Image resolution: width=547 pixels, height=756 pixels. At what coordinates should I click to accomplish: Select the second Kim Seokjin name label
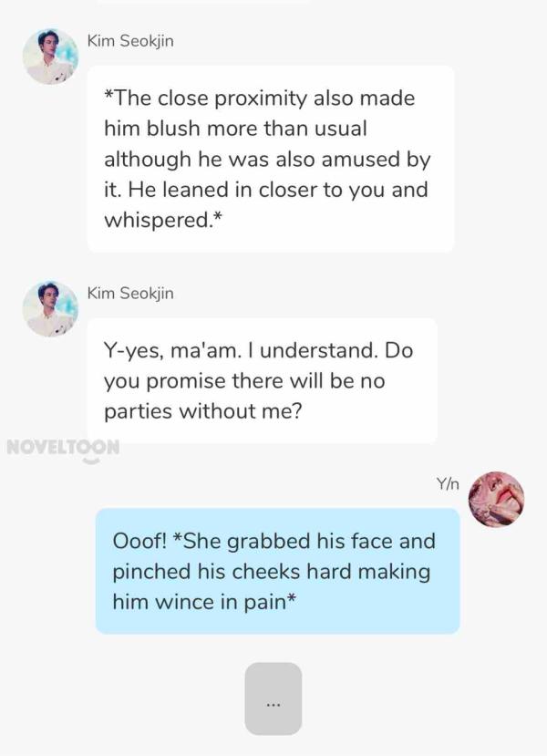pos(130,293)
